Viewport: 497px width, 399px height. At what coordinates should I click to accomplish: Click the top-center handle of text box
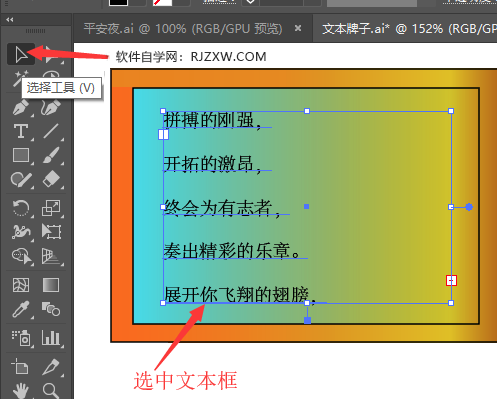307,111
